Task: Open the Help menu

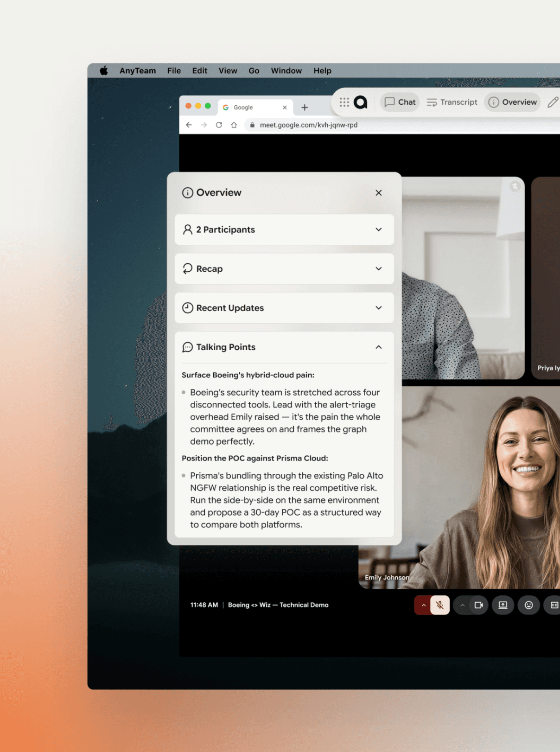Action: point(322,70)
